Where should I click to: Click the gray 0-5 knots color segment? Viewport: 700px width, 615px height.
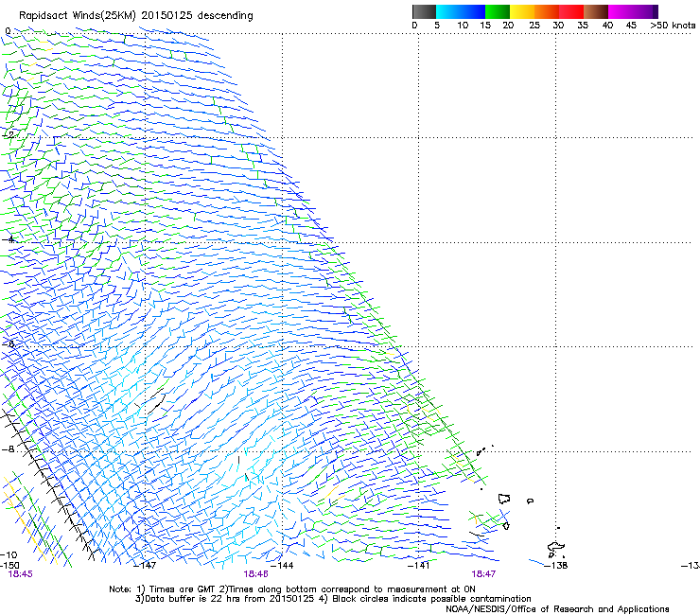click(424, 11)
